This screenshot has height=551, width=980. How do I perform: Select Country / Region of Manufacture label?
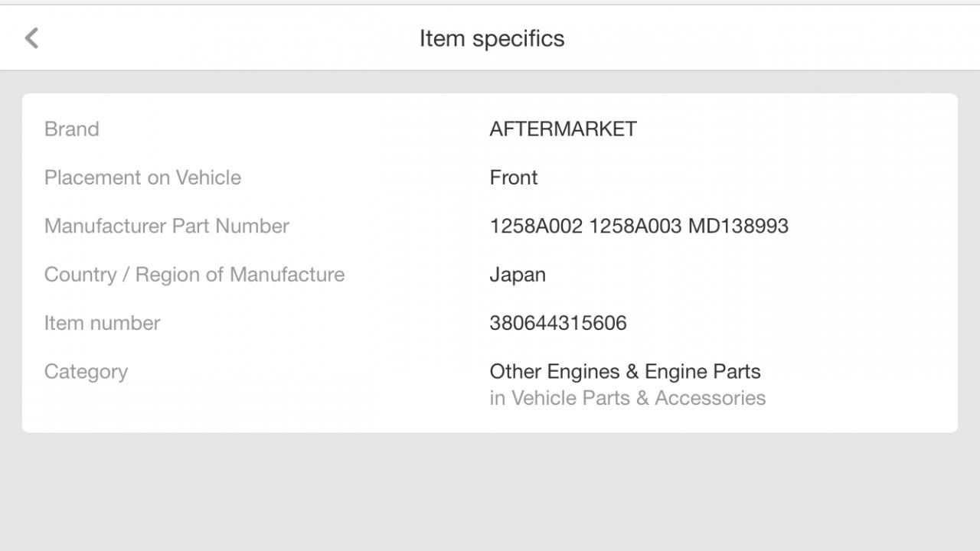click(x=194, y=275)
